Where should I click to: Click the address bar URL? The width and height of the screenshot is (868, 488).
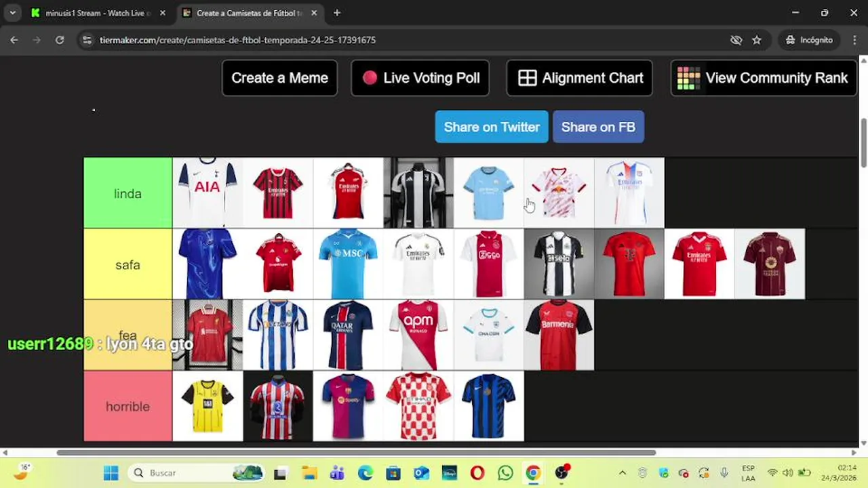coord(237,40)
